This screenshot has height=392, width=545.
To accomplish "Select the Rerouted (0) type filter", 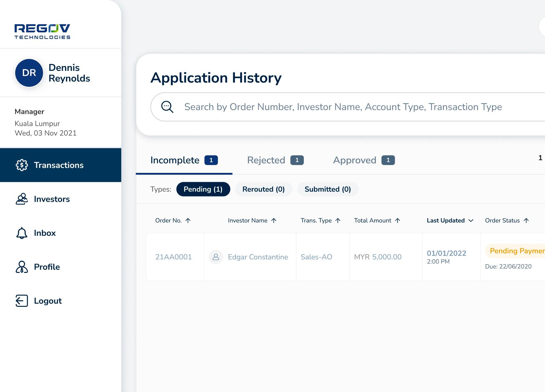I will coord(263,189).
